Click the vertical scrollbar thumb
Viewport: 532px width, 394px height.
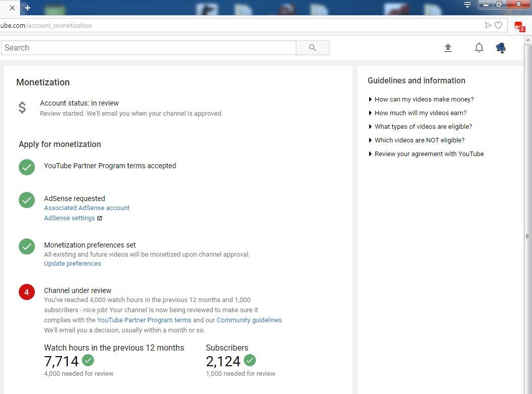pos(527,236)
